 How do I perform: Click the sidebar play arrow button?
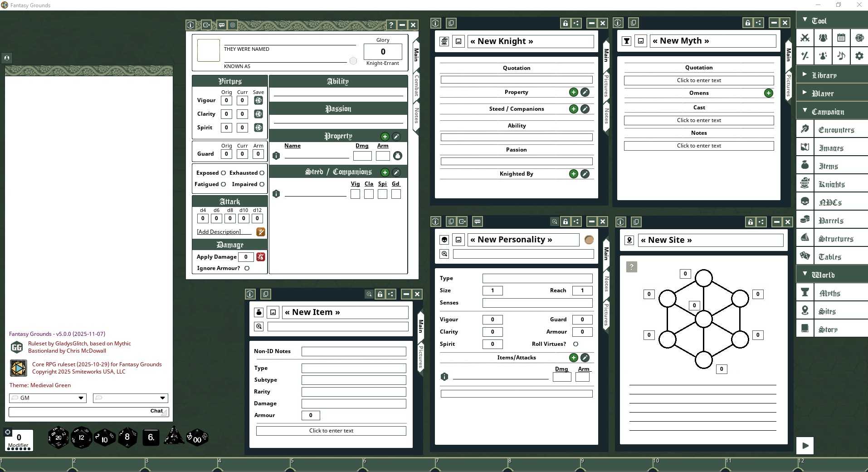coord(805,446)
